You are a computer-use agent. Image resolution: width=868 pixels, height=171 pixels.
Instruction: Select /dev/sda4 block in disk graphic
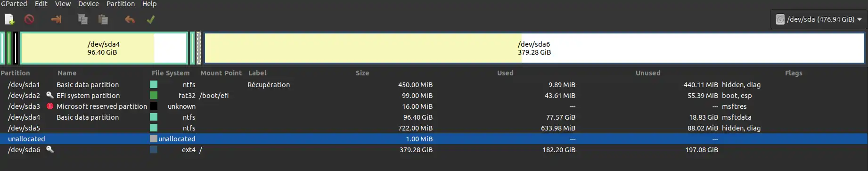click(104, 48)
